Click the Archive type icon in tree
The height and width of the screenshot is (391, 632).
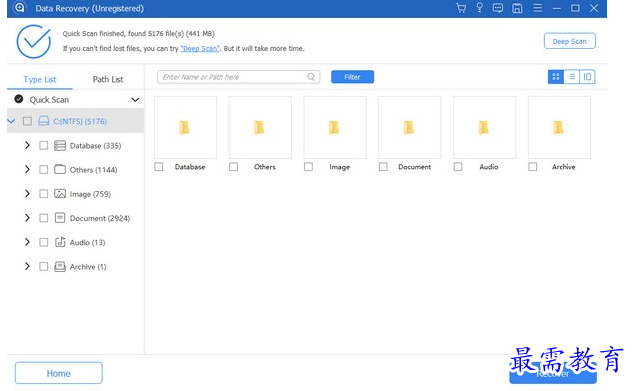tap(60, 266)
